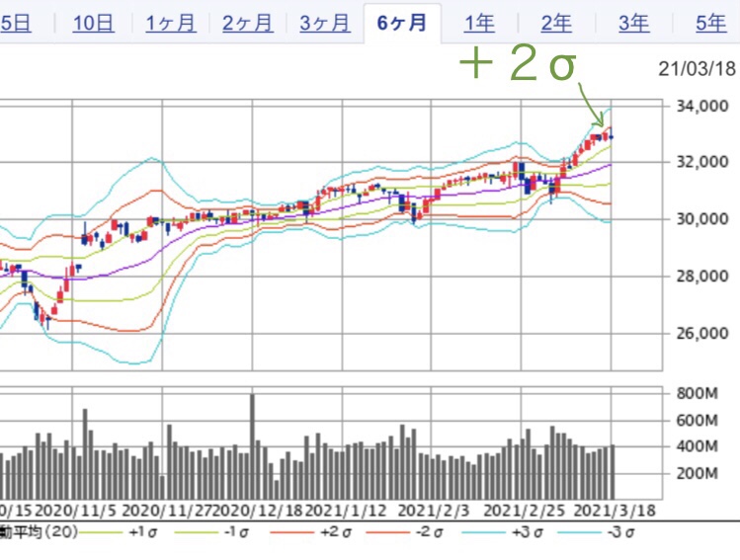The width and height of the screenshot is (740, 560).
Task: Show the 1年 chart period
Action: (479, 23)
